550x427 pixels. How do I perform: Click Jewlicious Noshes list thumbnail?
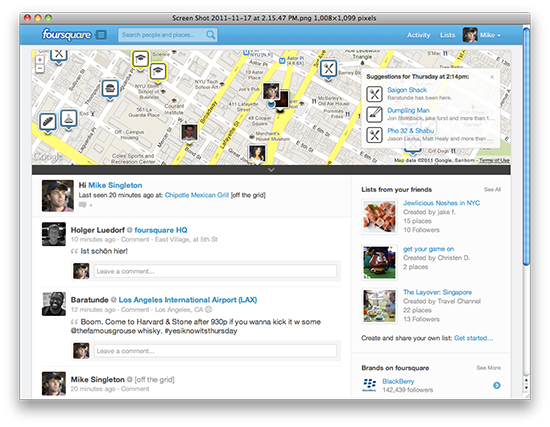coord(380,216)
